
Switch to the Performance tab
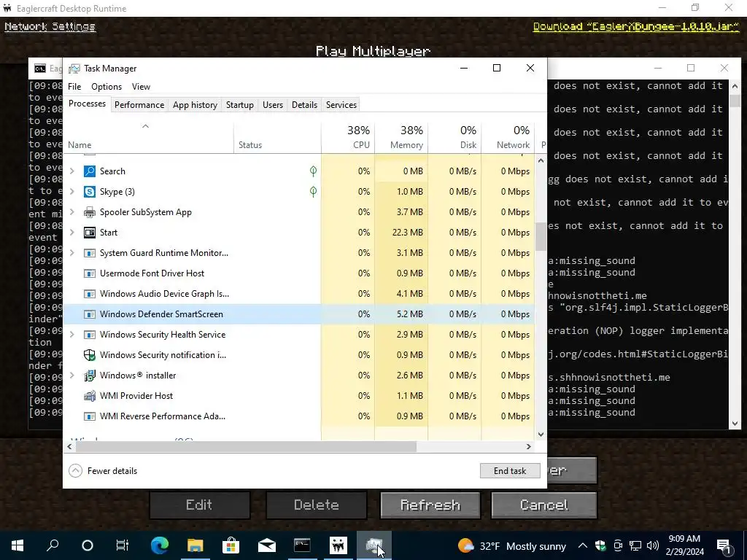tap(139, 105)
